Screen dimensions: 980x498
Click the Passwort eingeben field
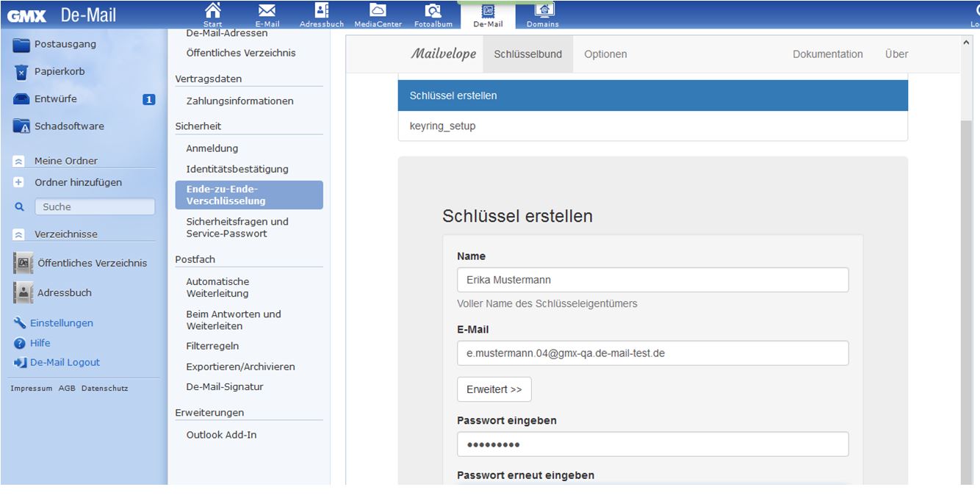pyautogui.click(x=652, y=444)
